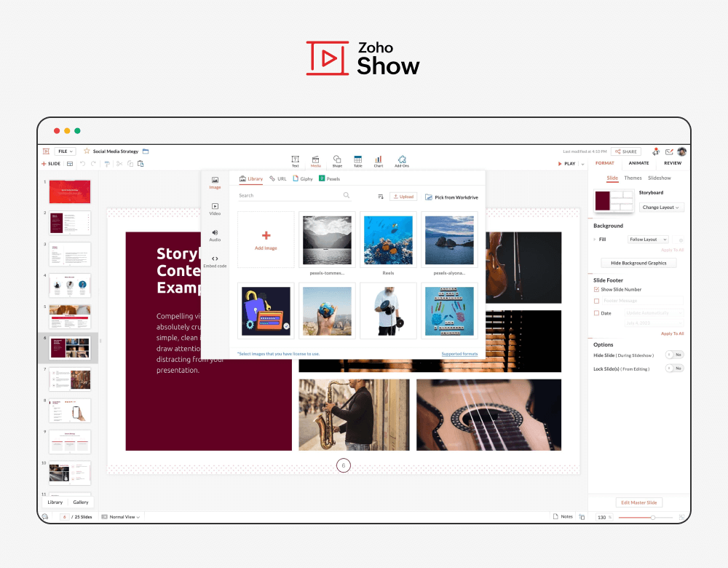Enable the Date checkbox

tap(597, 313)
